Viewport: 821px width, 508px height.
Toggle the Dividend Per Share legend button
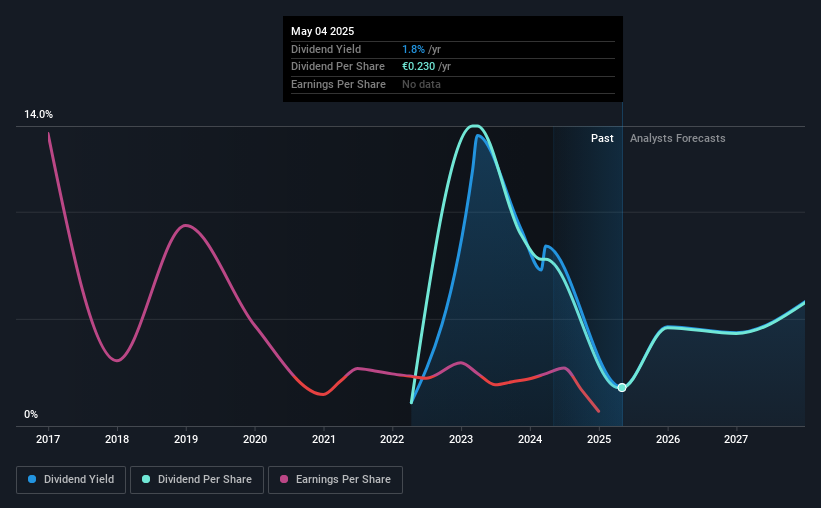(197, 480)
